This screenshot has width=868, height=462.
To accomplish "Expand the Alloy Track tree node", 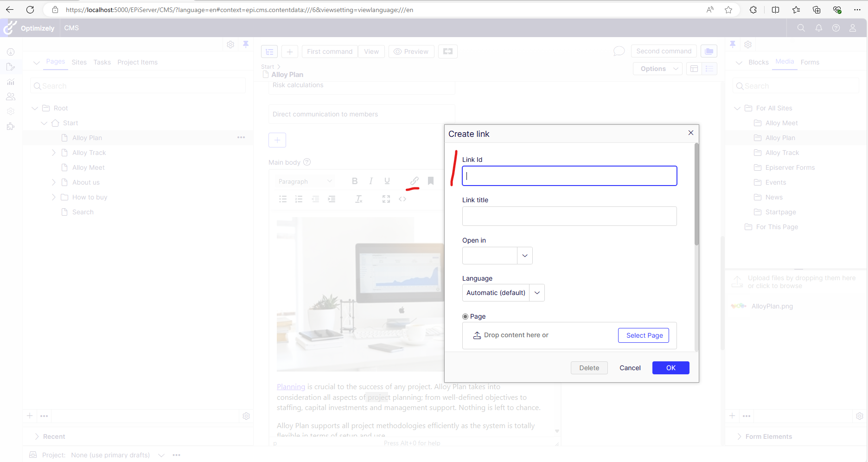I will 54,153.
